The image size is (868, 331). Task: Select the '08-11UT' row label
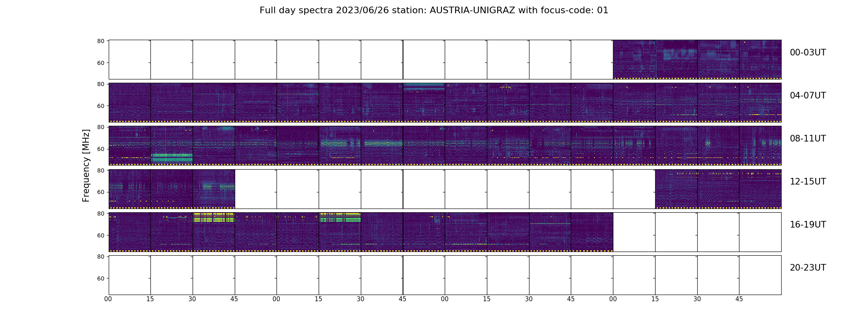pyautogui.click(x=808, y=139)
